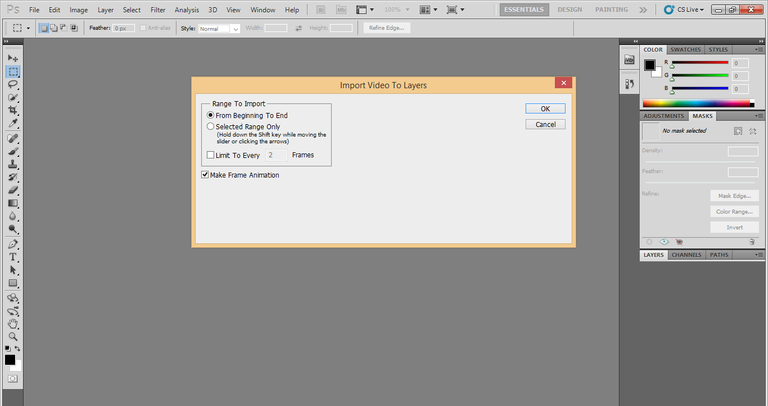
Task: Select the Horizontal Type tool
Action: click(x=13, y=257)
